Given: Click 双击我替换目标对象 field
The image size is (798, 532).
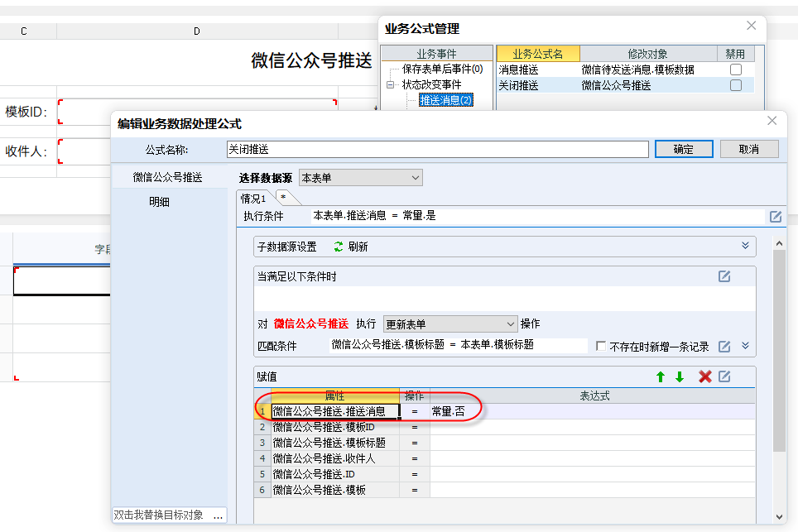Looking at the screenshot, I should (x=158, y=515).
